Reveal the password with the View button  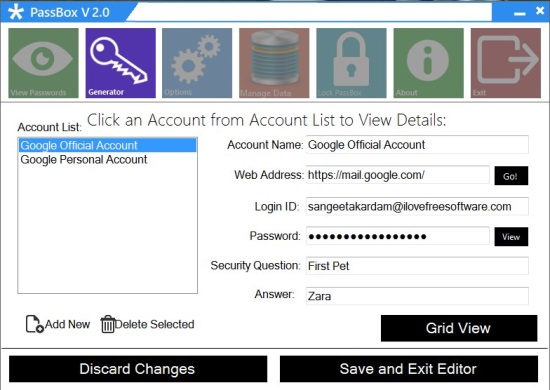(511, 237)
